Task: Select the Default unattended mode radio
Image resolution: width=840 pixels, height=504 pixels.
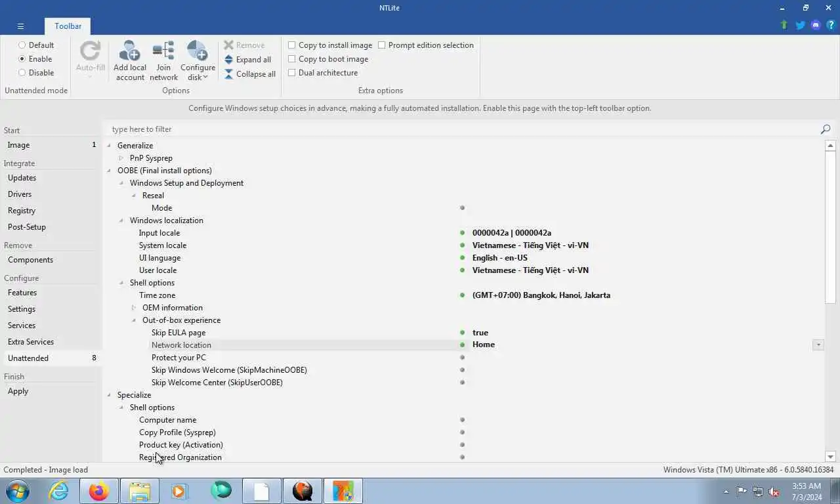Action: coord(22,45)
